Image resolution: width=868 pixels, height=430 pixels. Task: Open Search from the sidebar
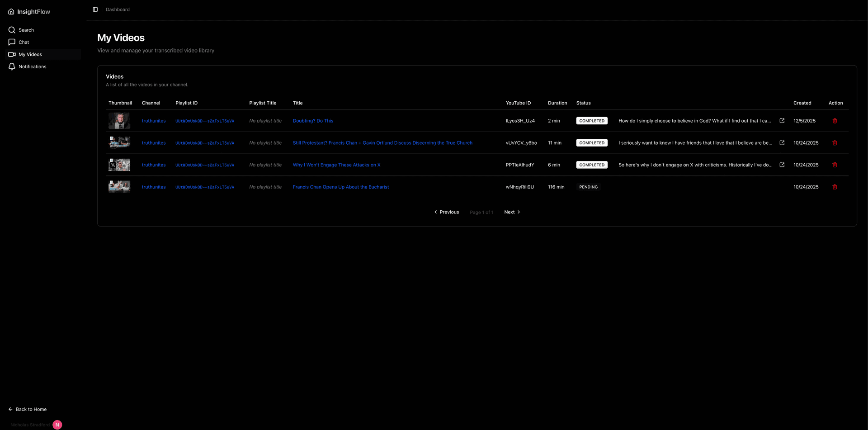pos(26,30)
